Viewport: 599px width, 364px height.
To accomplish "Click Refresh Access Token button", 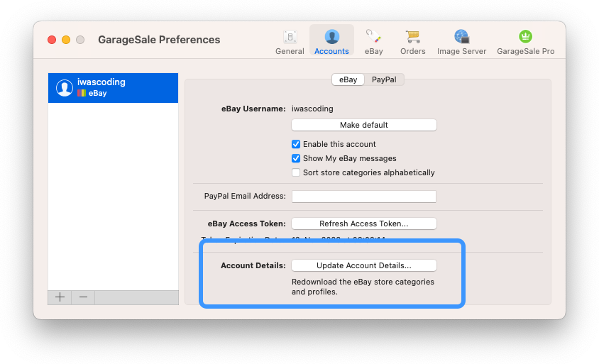I will tap(363, 224).
